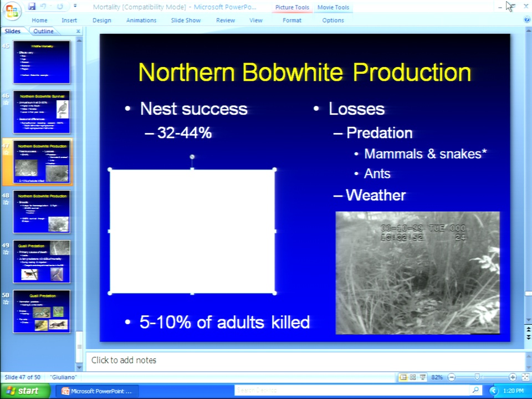Screen dimensions: 532x399
Task: Play animations star for slide 50
Action: (x=6, y=303)
